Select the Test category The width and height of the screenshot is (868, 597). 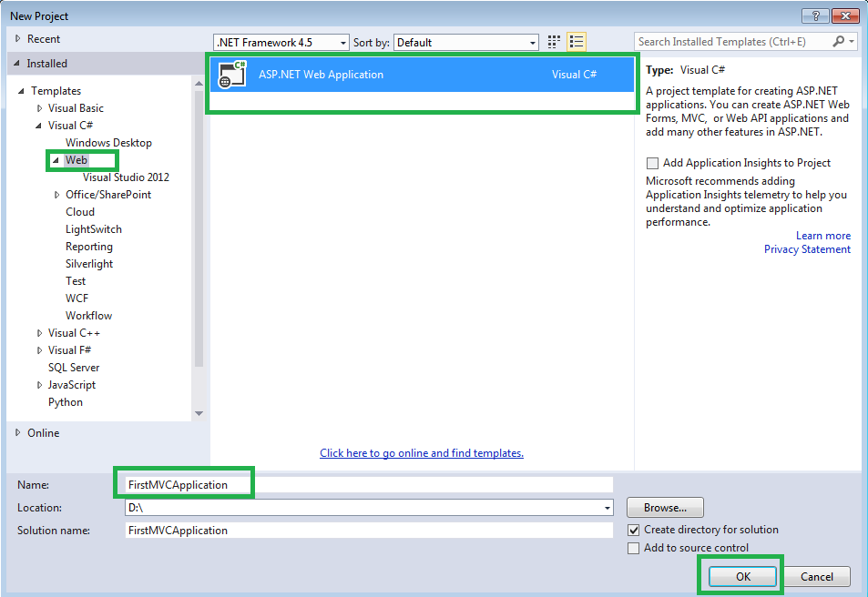click(x=76, y=281)
